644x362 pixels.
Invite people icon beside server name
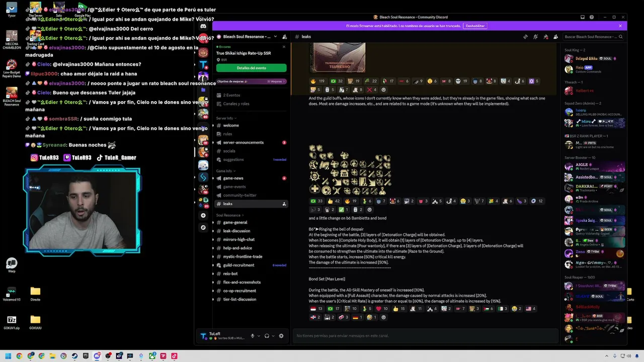pyautogui.click(x=284, y=37)
